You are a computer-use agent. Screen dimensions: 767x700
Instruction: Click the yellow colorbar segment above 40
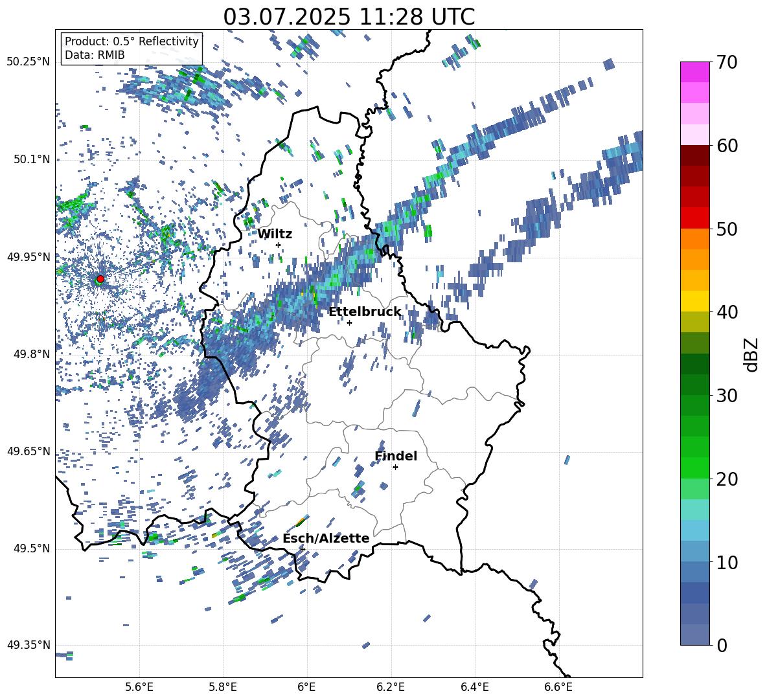point(694,301)
